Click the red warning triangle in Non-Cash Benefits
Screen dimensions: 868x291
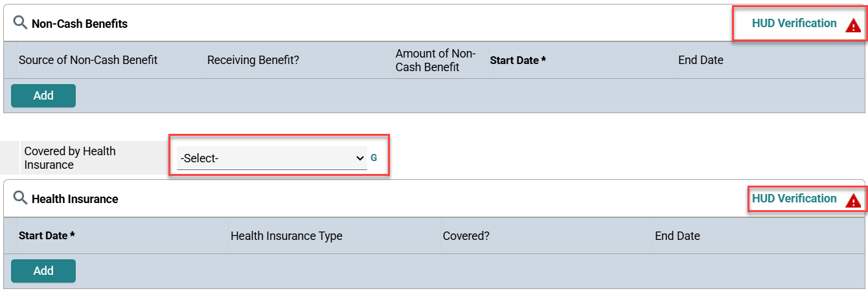pos(853,26)
